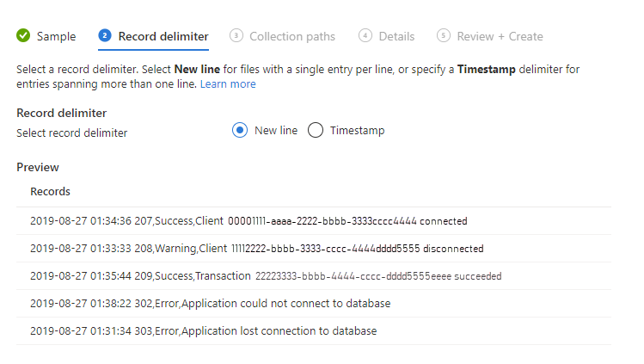Click the Transaction succeeded record row

point(265,276)
